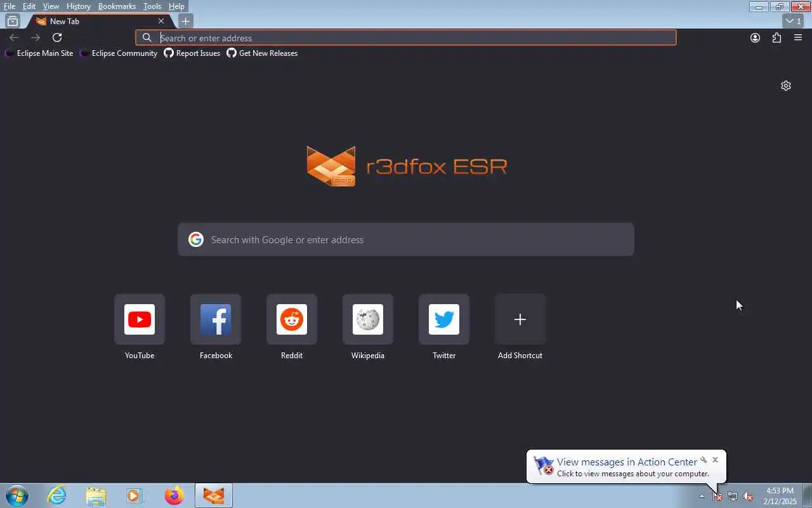Open the account profile icon
The width and height of the screenshot is (812, 508).
(755, 37)
